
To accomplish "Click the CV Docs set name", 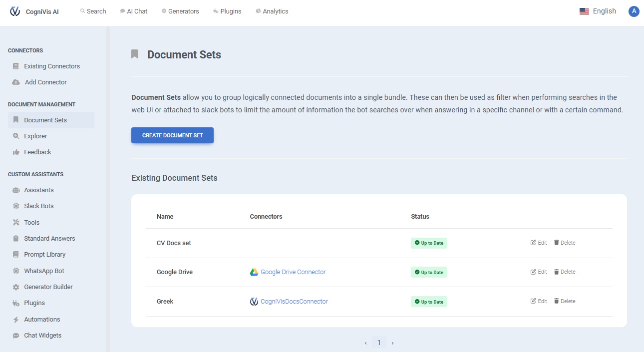I will click(174, 243).
